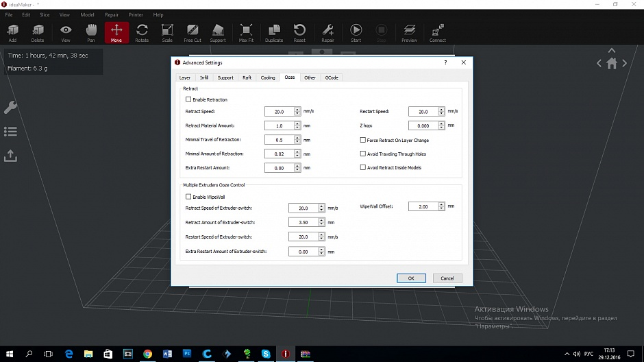
Task: Select the Rotate tool in toolbar
Action: (x=142, y=32)
